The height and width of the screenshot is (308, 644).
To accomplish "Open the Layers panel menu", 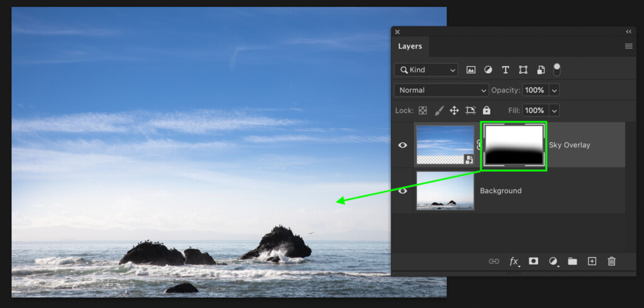I will pos(628,46).
